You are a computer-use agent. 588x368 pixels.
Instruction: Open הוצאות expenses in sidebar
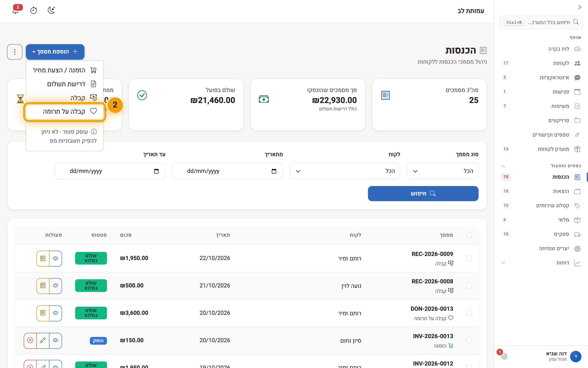[541, 191]
